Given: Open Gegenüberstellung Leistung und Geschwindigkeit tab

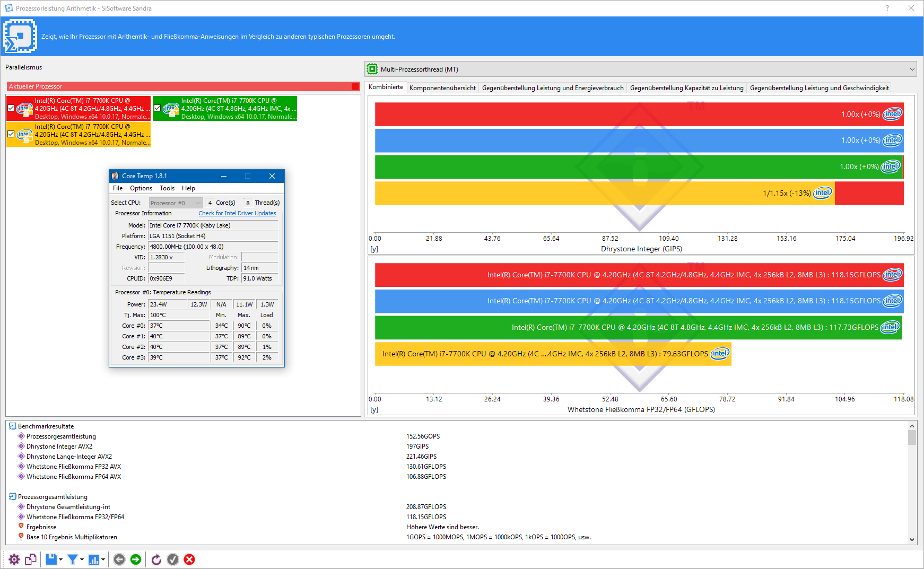Looking at the screenshot, I should coord(820,88).
